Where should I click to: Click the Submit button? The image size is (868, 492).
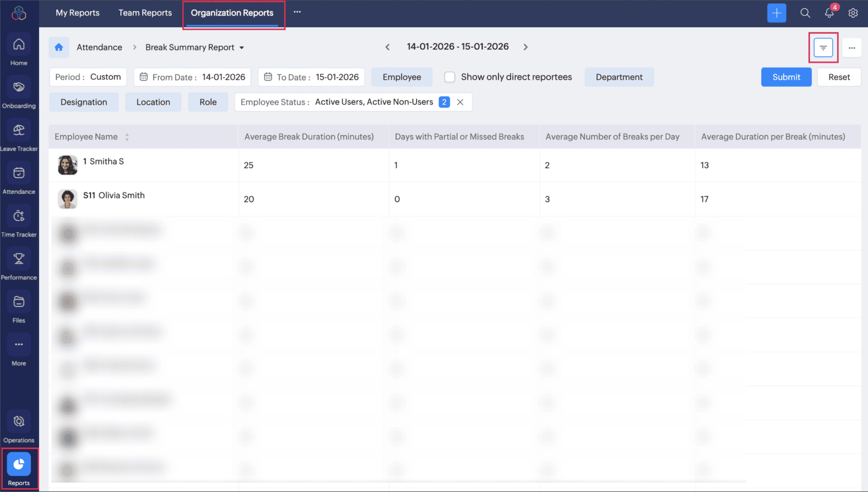coord(786,77)
